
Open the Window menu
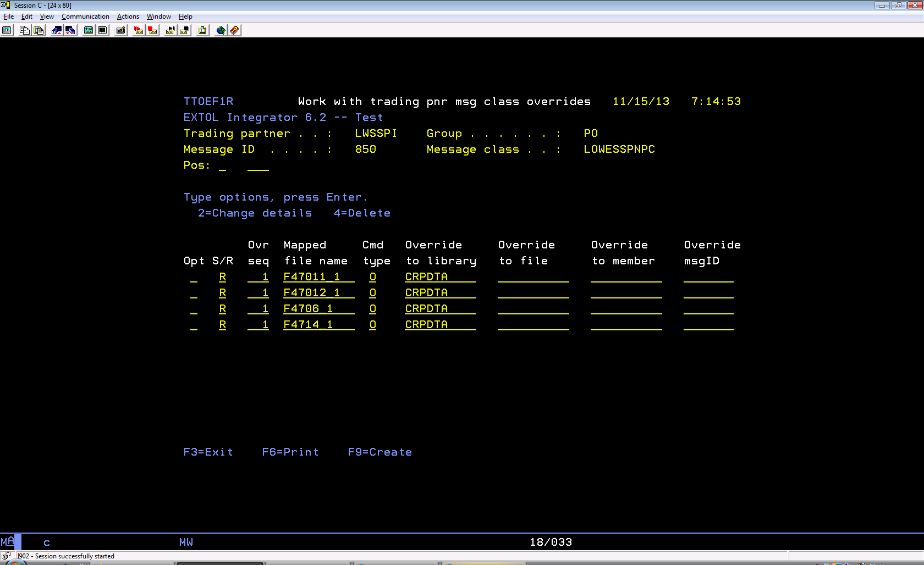tap(159, 16)
